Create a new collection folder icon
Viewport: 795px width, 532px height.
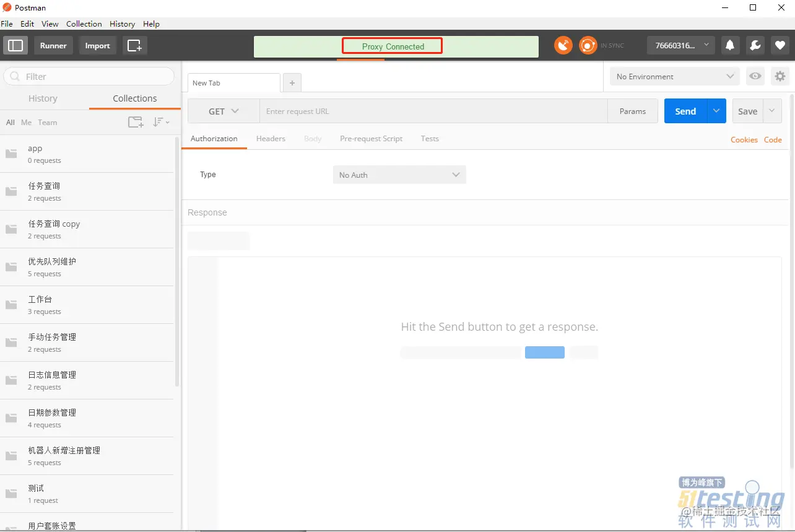tap(136, 122)
